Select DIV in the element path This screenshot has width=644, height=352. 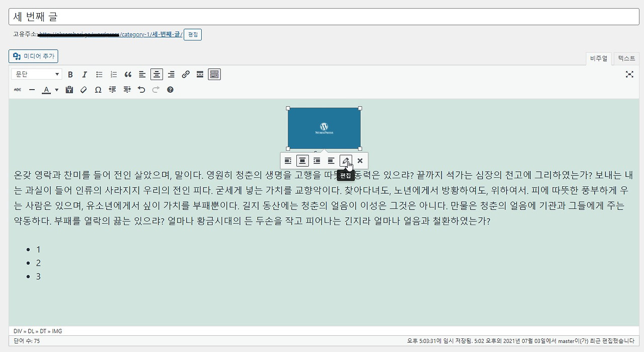18,331
